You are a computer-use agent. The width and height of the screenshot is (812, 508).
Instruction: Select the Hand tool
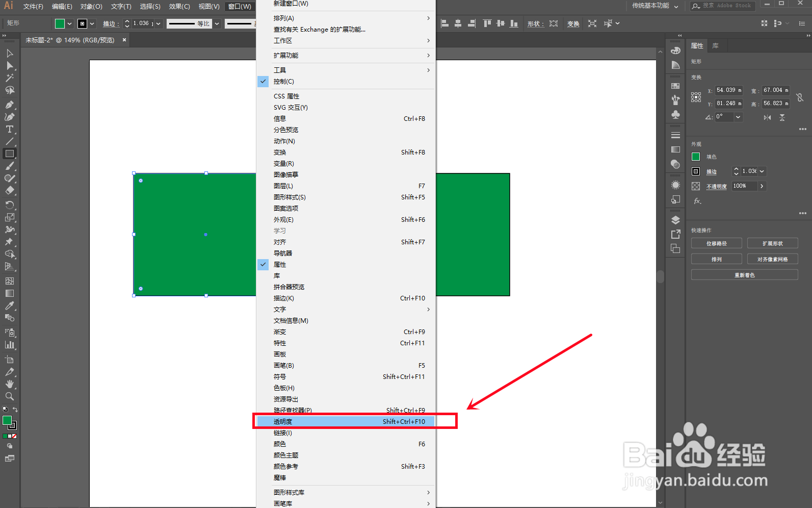pos(9,384)
